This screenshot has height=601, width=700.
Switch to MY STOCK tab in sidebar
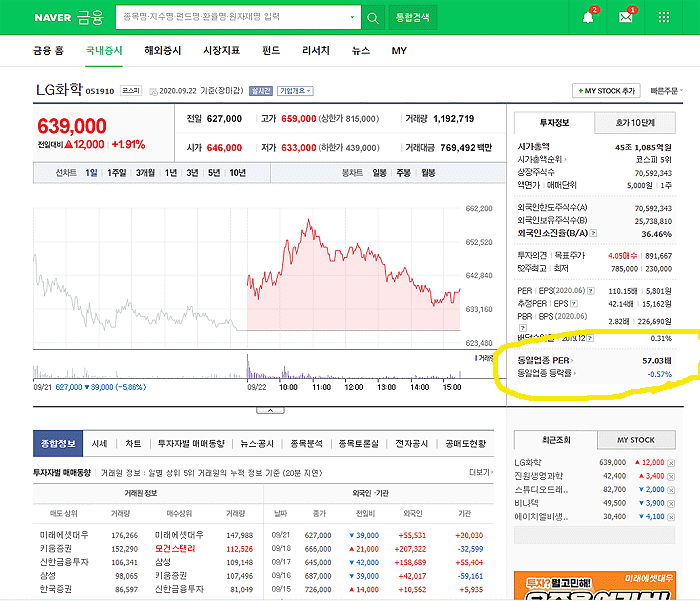click(x=636, y=440)
